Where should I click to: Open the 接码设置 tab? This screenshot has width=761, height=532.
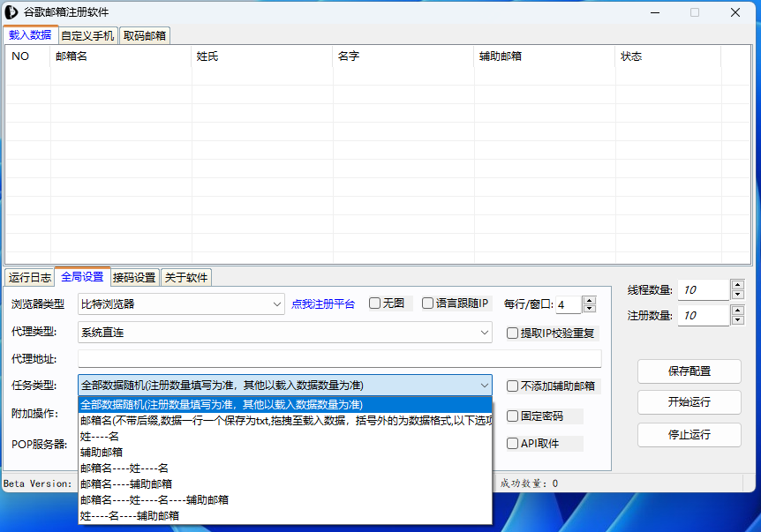tap(134, 277)
